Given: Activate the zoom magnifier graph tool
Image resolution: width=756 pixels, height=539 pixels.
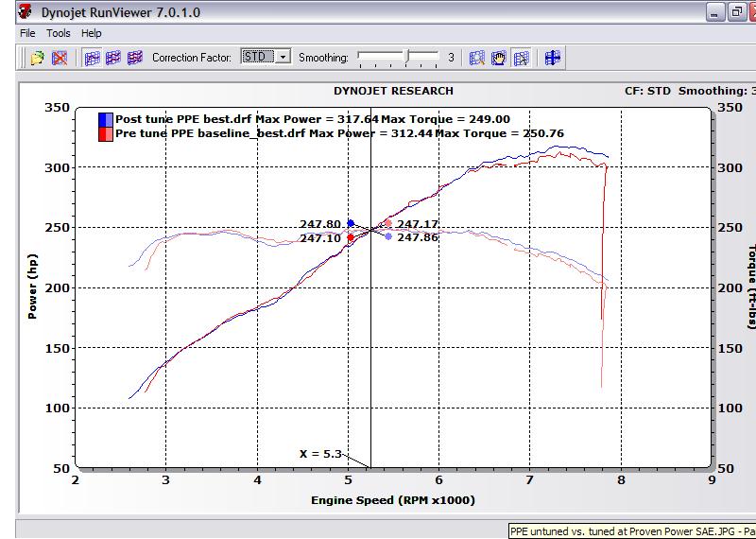Looking at the screenshot, I should (477, 59).
